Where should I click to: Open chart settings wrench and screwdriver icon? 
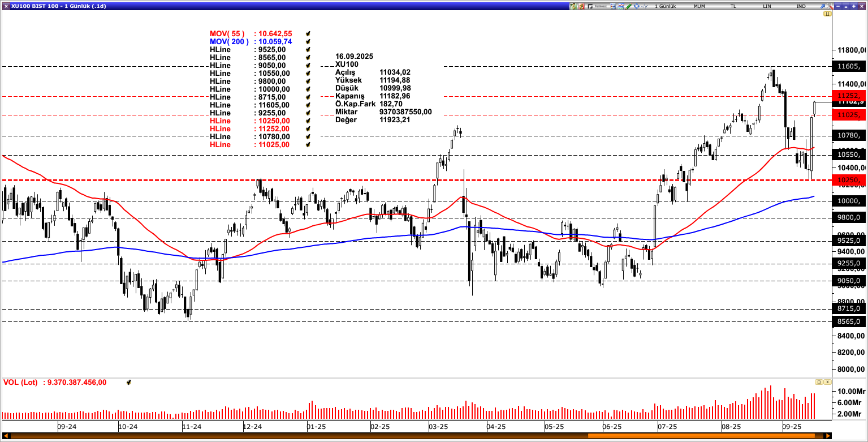point(830,6)
